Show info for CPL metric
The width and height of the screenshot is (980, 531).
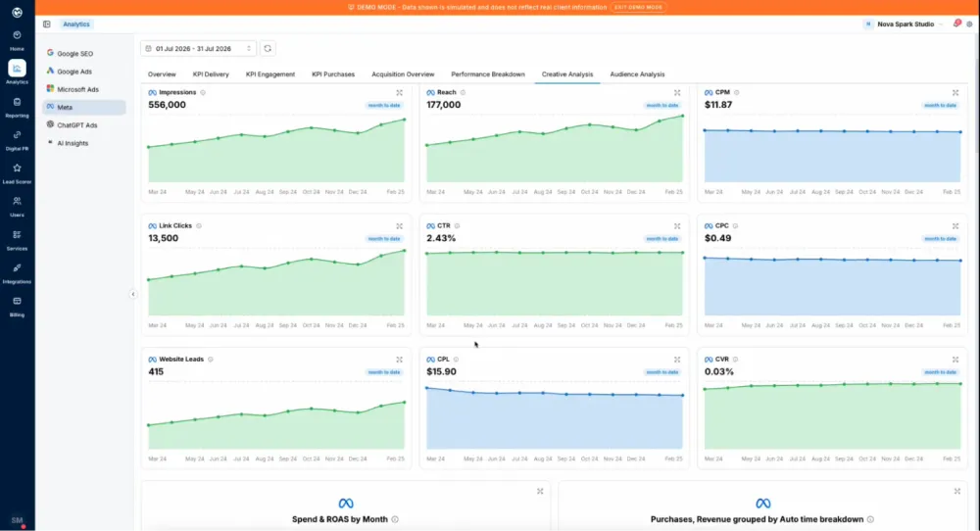(457, 360)
